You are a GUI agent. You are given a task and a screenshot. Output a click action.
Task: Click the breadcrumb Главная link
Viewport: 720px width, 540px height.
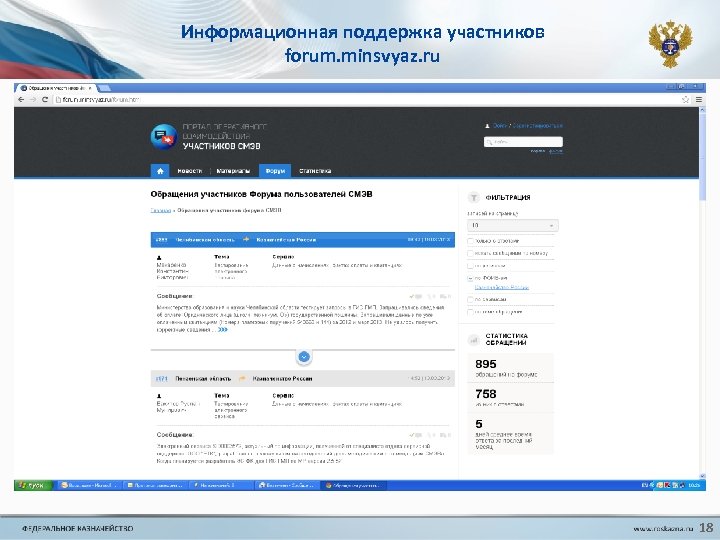[x=161, y=210]
